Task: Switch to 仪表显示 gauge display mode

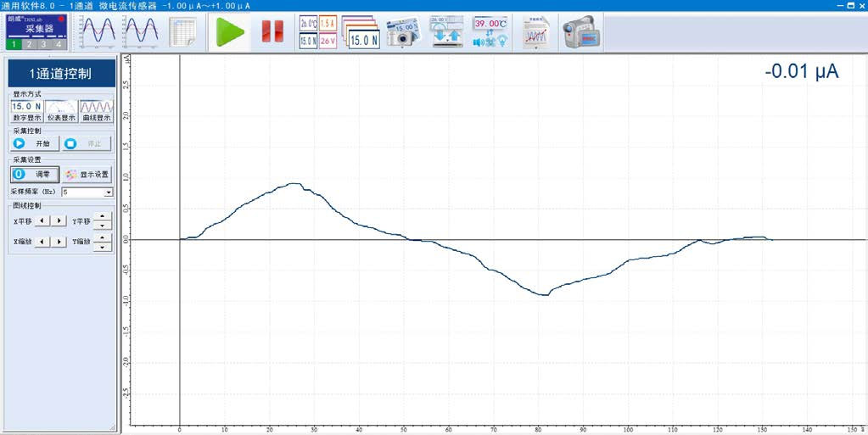Action: [61, 111]
